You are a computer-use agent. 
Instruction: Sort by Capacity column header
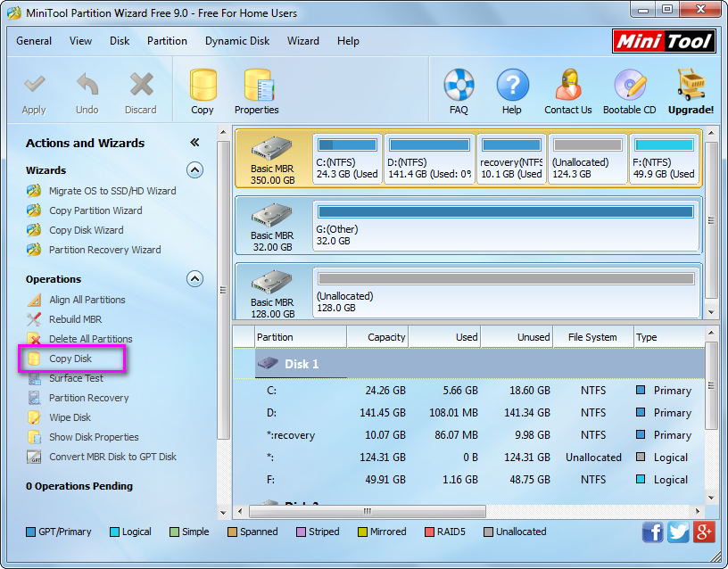(x=377, y=337)
